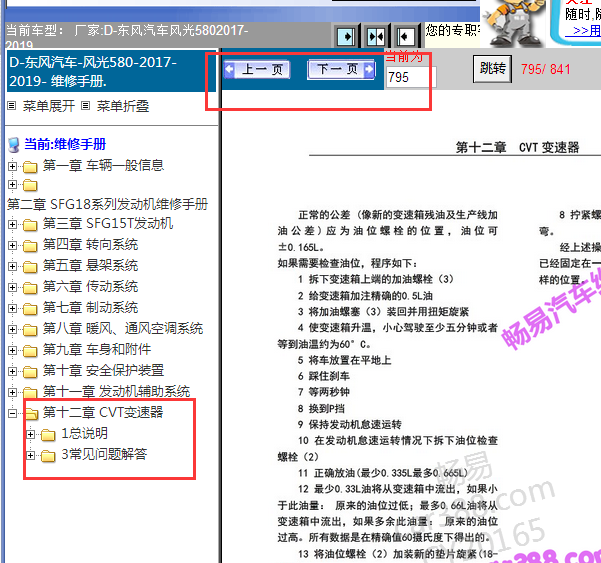Click the right-arrow panel layout icon

click(346, 37)
